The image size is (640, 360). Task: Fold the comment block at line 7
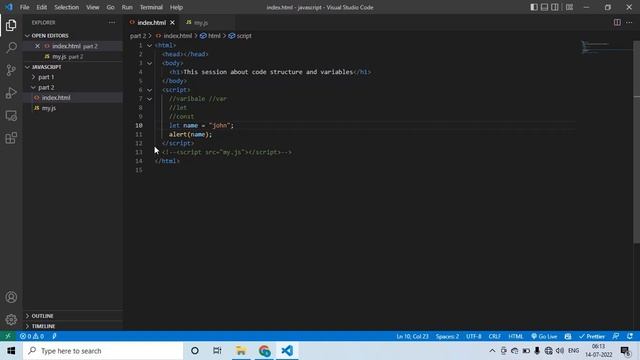tap(149, 99)
